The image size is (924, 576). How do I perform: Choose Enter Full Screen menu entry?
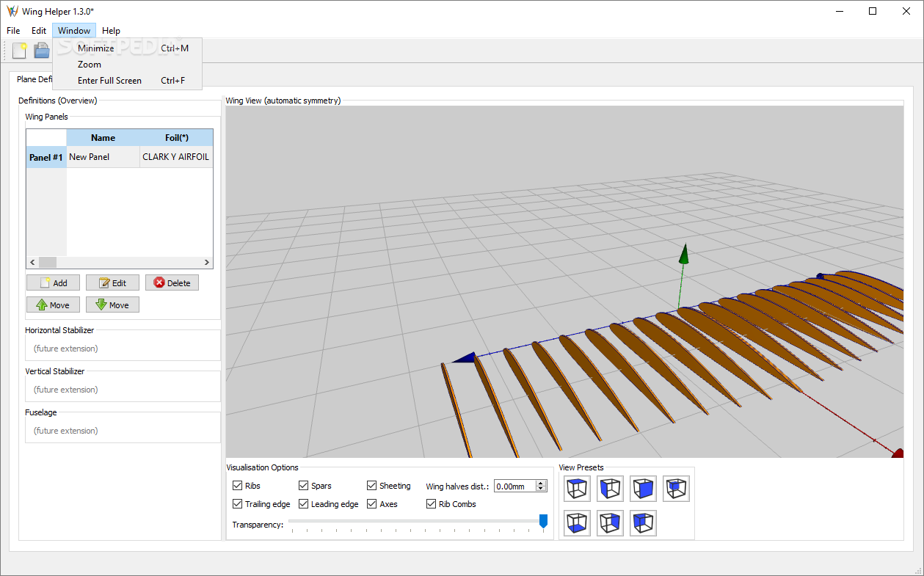[x=128, y=81]
